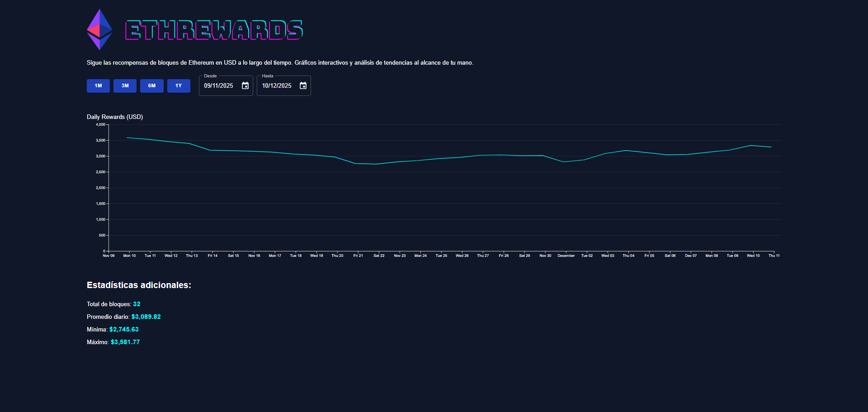Click the Máximo value $3,581.77
The width and height of the screenshot is (868, 412).
click(x=125, y=342)
